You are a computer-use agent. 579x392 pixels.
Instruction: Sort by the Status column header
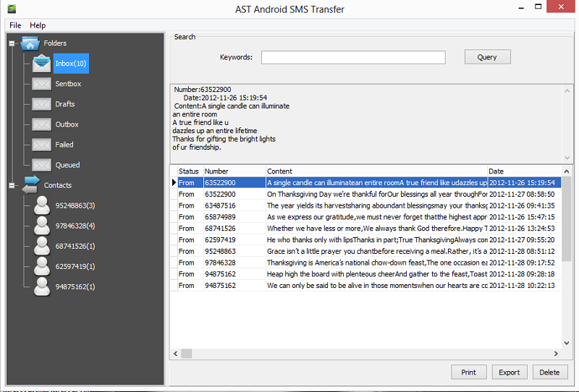click(190, 171)
